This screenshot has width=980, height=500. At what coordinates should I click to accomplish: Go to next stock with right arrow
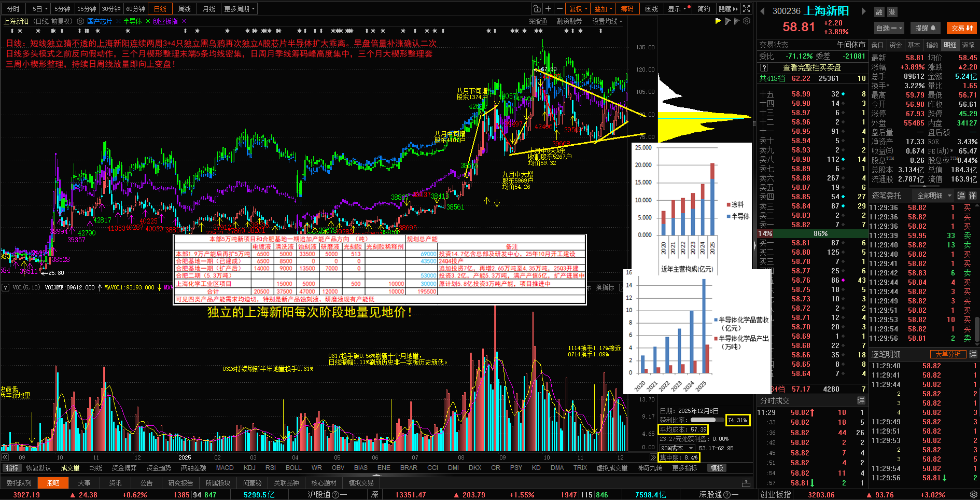(x=863, y=11)
